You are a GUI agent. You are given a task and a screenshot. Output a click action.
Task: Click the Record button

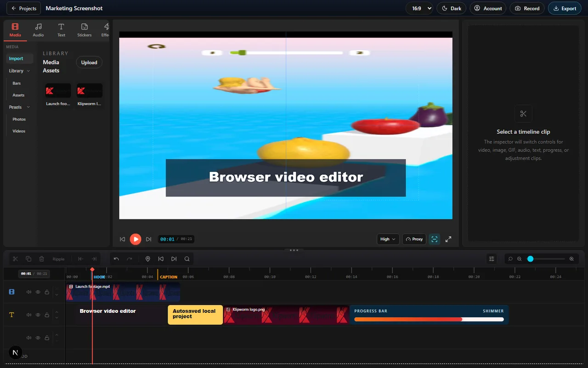pos(527,8)
